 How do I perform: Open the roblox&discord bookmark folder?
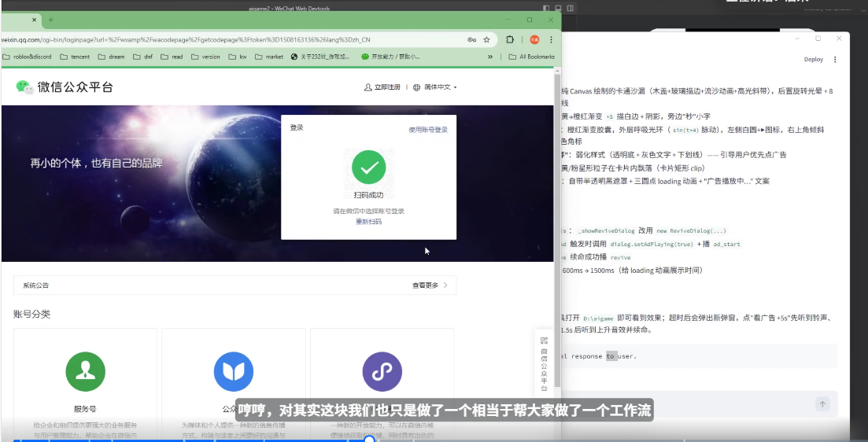(x=28, y=57)
